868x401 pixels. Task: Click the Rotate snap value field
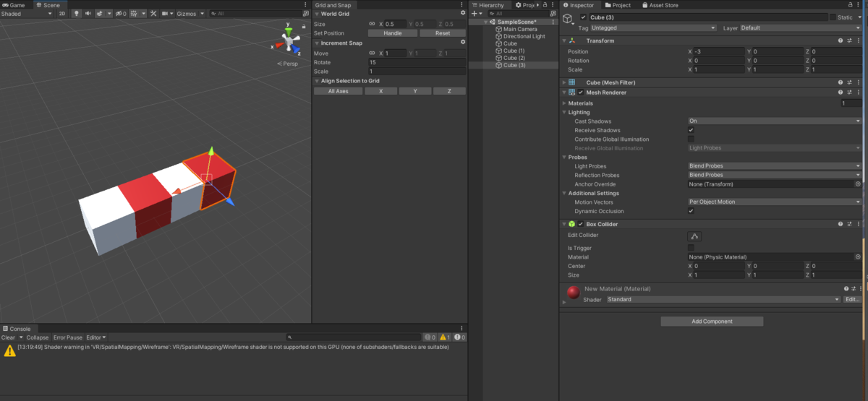click(x=417, y=62)
